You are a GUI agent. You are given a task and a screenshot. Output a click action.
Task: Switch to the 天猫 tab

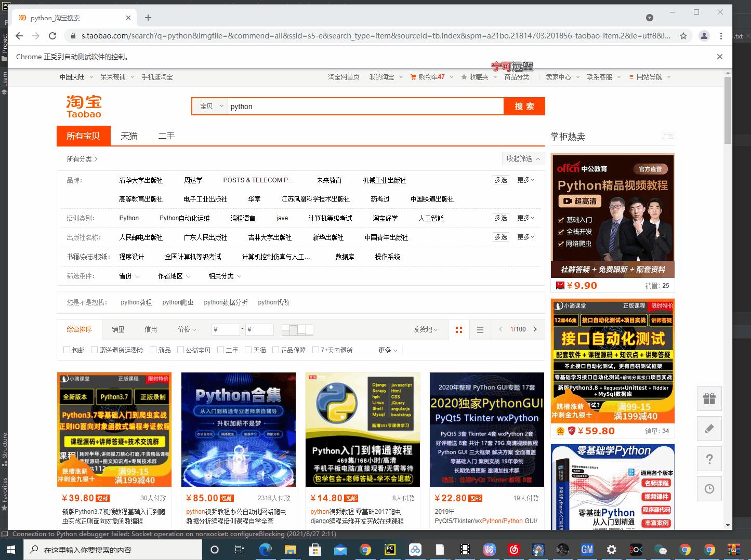tap(129, 136)
